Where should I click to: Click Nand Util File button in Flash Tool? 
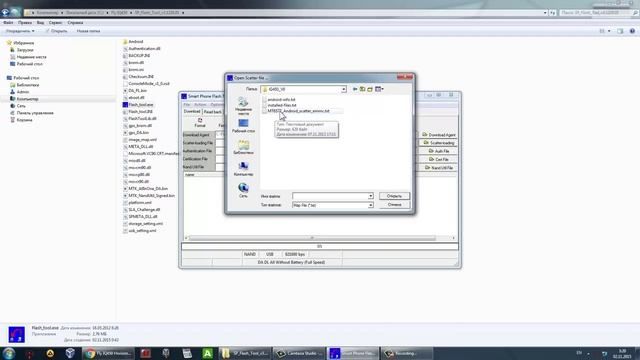438,168
